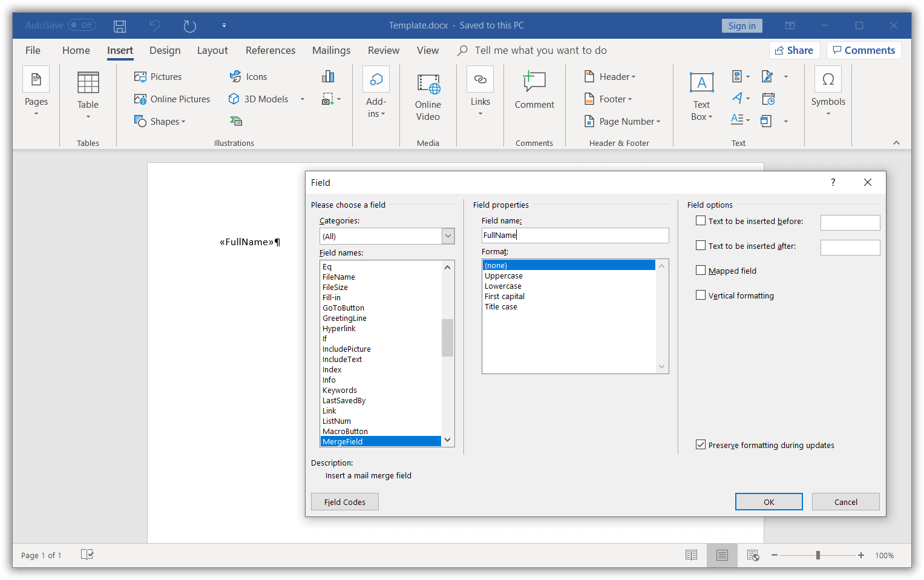Confirm the dialog with OK
Viewport: 924px width, 580px height.
[x=768, y=502]
